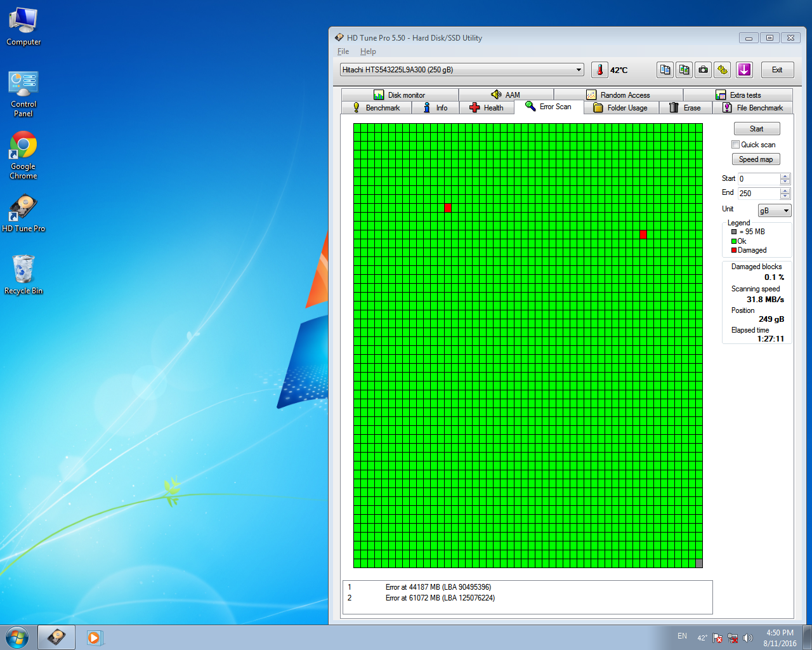Viewport: 812px width, 650px height.
Task: Click the copy screenshot to clipboard icon
Action: [x=684, y=70]
